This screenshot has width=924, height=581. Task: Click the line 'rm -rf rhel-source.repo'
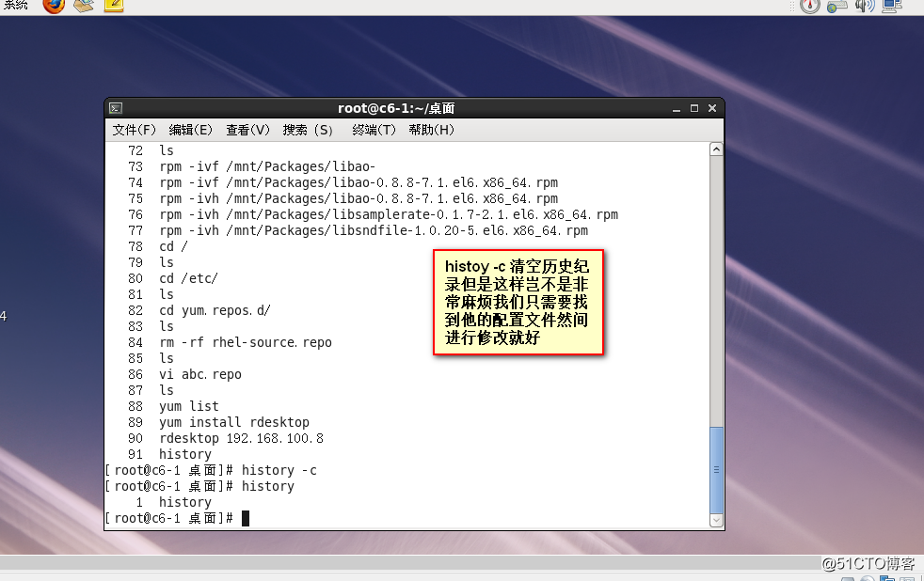tap(246, 342)
